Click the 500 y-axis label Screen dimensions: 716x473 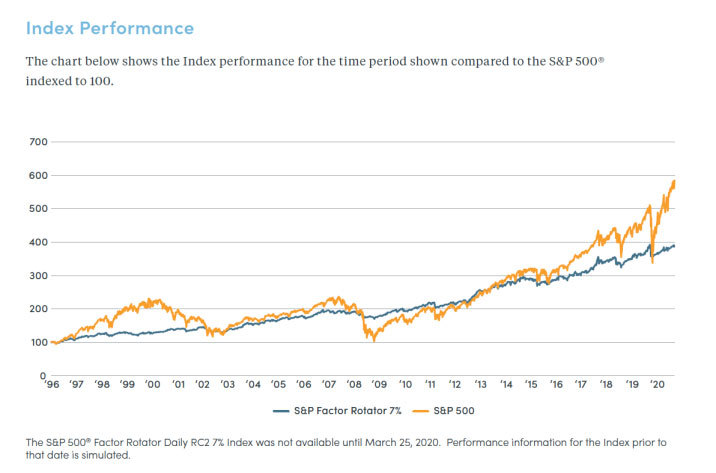[x=40, y=209]
